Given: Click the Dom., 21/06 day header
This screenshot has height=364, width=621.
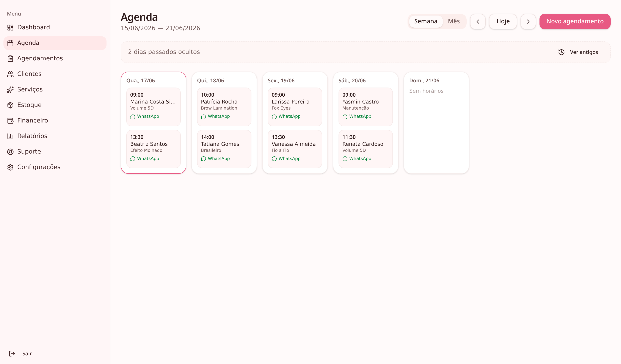Looking at the screenshot, I should (424, 81).
